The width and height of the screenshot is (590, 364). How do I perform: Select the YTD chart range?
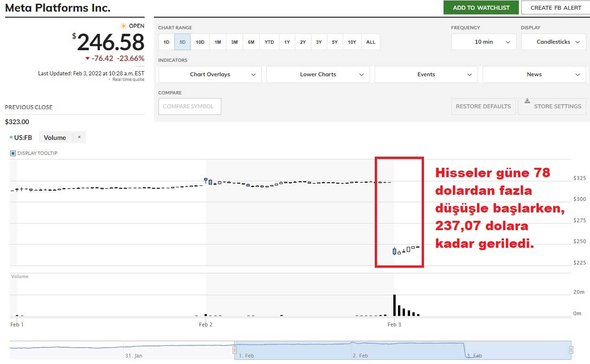pos(269,42)
